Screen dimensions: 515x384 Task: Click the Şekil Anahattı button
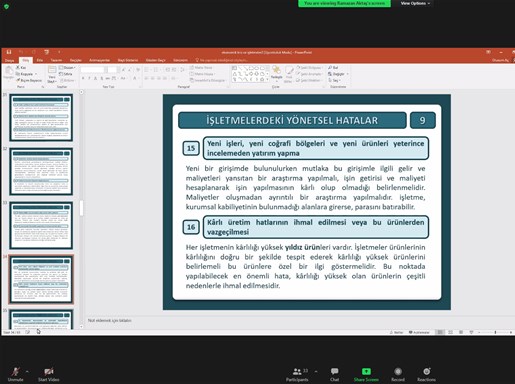(309, 74)
